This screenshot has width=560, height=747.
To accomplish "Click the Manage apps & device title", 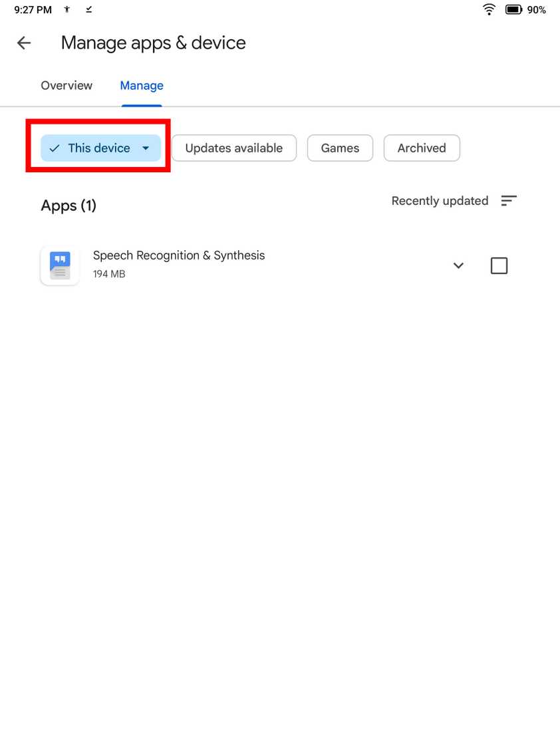I will pyautogui.click(x=154, y=43).
